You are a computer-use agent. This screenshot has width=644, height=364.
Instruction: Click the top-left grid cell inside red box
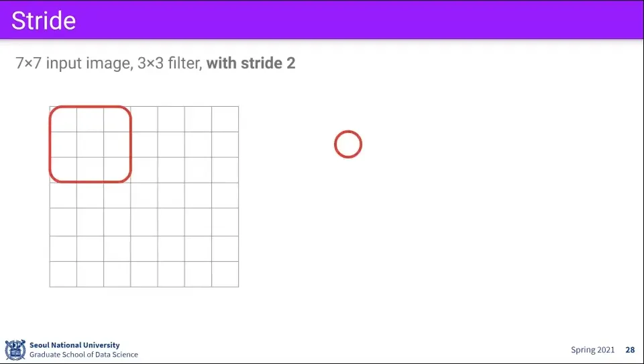click(x=63, y=119)
